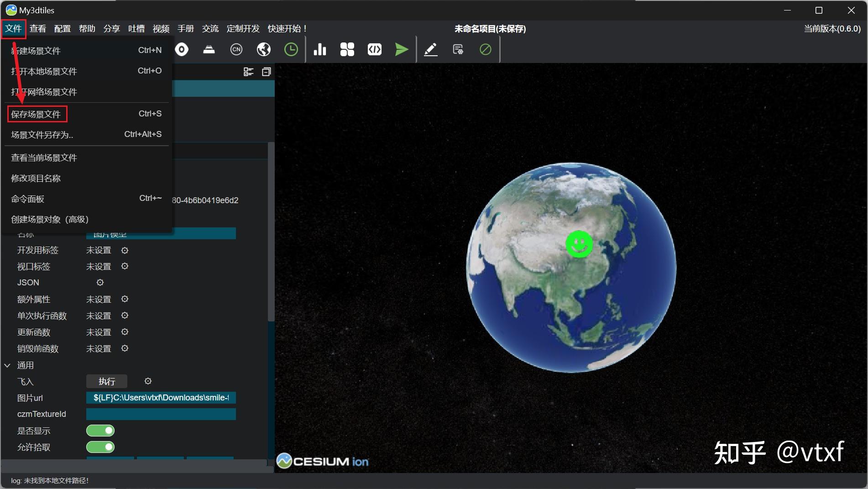Click the 当前版本(0.6.0) version label
Screen dimensions: 868x489
pos(832,29)
